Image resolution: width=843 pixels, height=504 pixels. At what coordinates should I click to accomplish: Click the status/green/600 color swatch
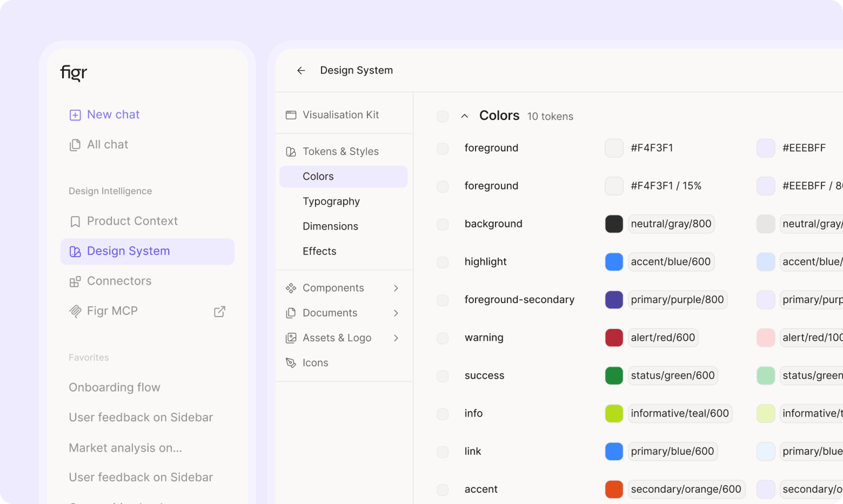pos(614,376)
